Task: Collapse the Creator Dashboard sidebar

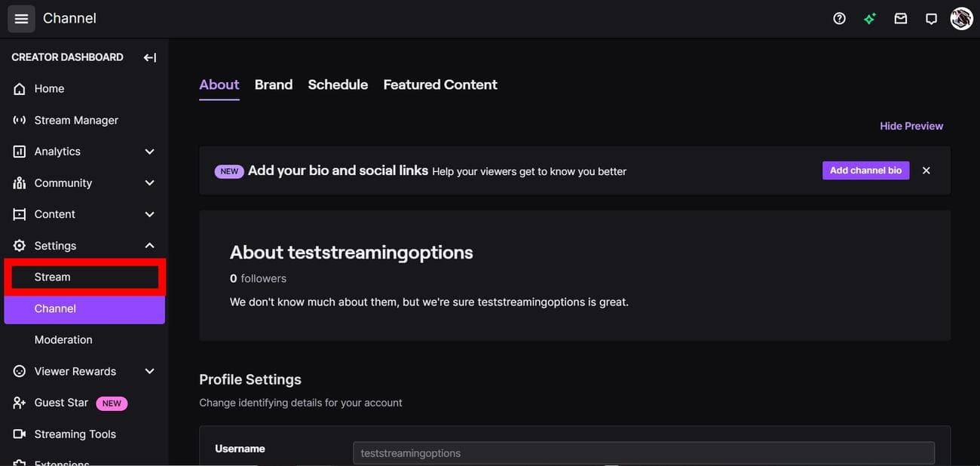Action: (149, 57)
